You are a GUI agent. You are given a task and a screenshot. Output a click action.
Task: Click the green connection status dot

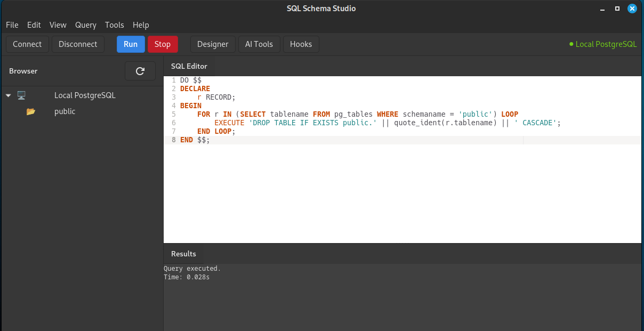[x=571, y=44]
